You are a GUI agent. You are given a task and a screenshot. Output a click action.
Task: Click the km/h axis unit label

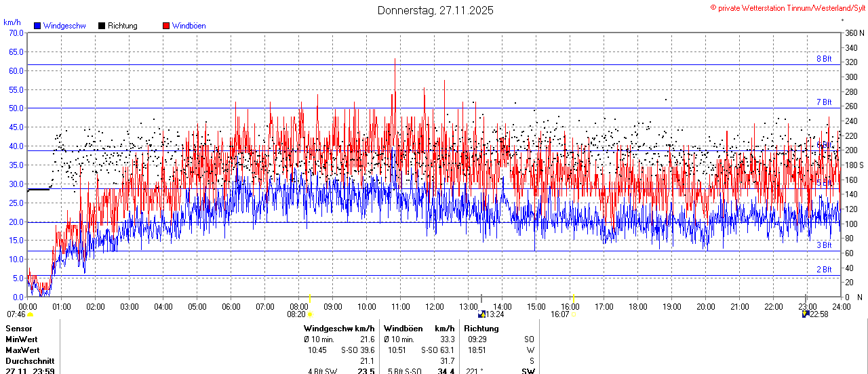pos(12,22)
